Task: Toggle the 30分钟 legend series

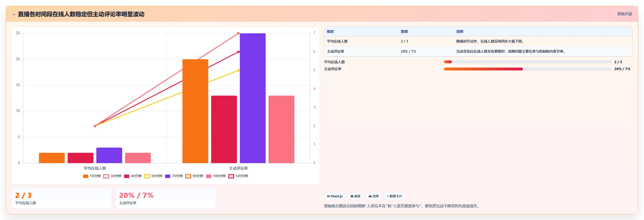Action: [112, 176]
